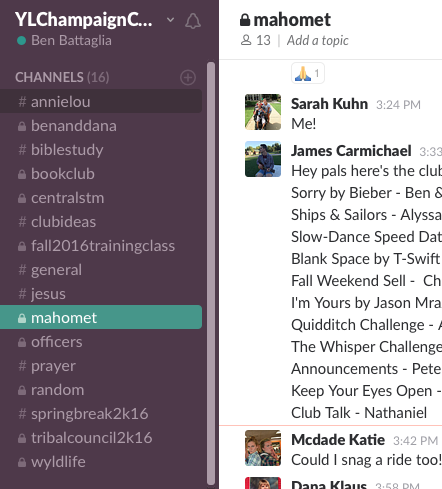442x489 pixels.
Task: Click Mcdade Katie's avatar image
Action: (263, 448)
